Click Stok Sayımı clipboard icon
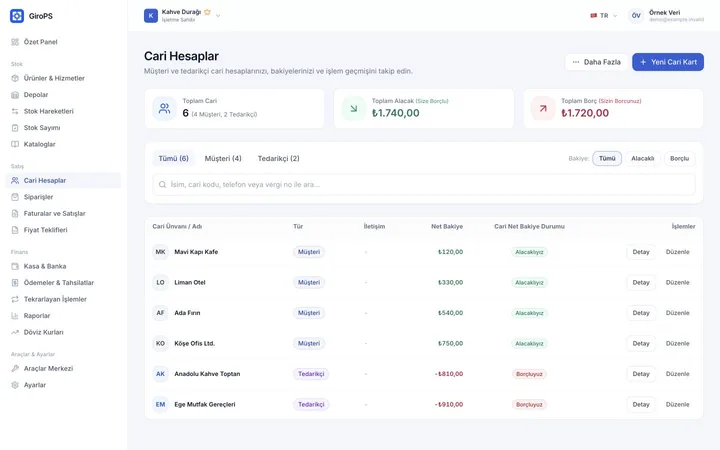Image resolution: width=720 pixels, height=450 pixels. (x=15, y=128)
